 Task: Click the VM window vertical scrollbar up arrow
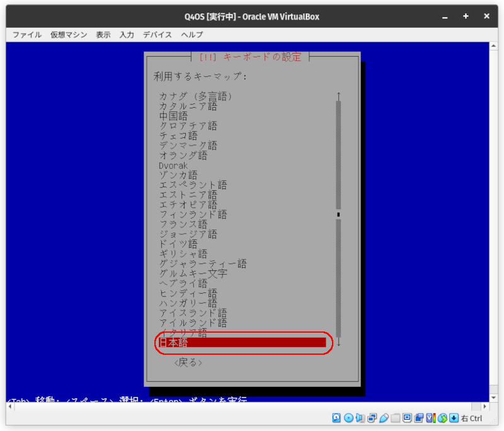[x=493, y=46]
